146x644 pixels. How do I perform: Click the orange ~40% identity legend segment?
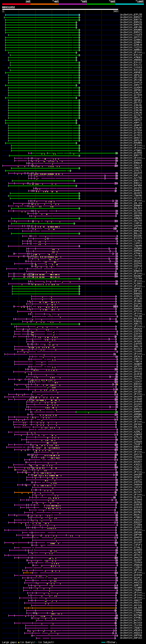coord(45,4)
